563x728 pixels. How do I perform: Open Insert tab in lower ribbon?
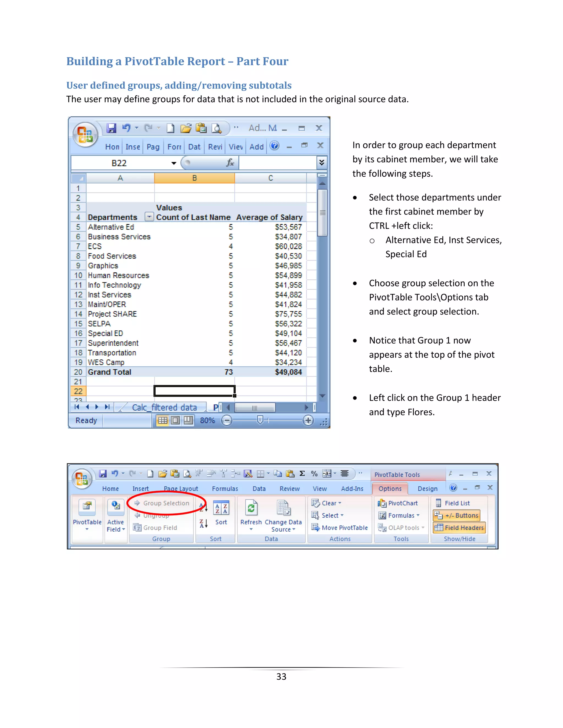(x=140, y=489)
